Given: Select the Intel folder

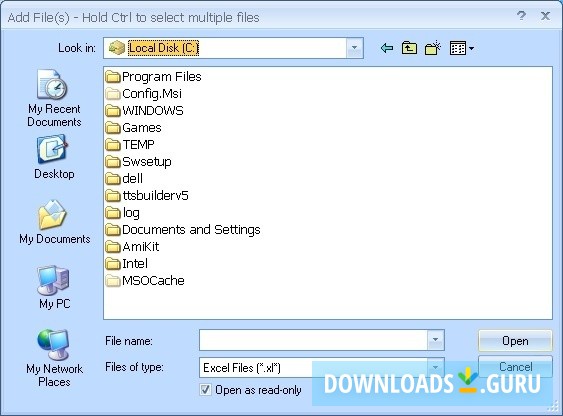Looking at the screenshot, I should click(127, 263).
